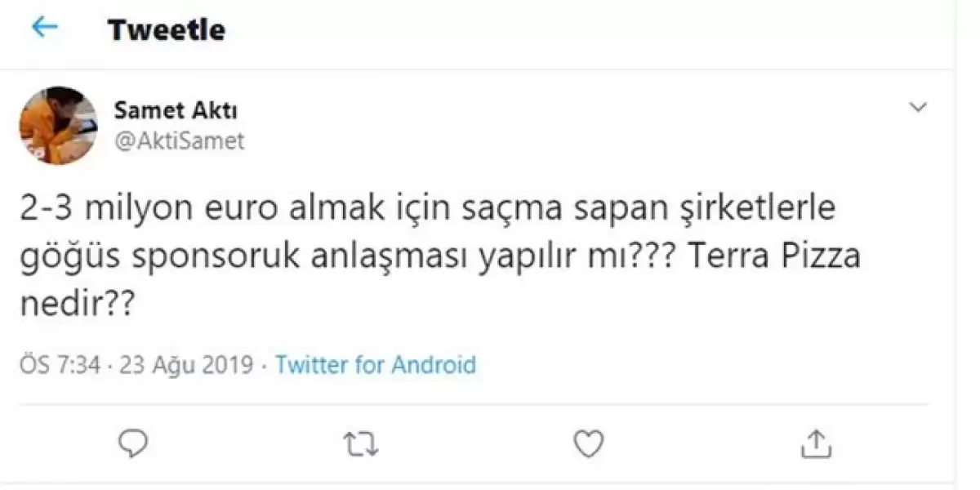Open Samet Aktı's profile picture
The image size is (980, 490).
point(58,126)
